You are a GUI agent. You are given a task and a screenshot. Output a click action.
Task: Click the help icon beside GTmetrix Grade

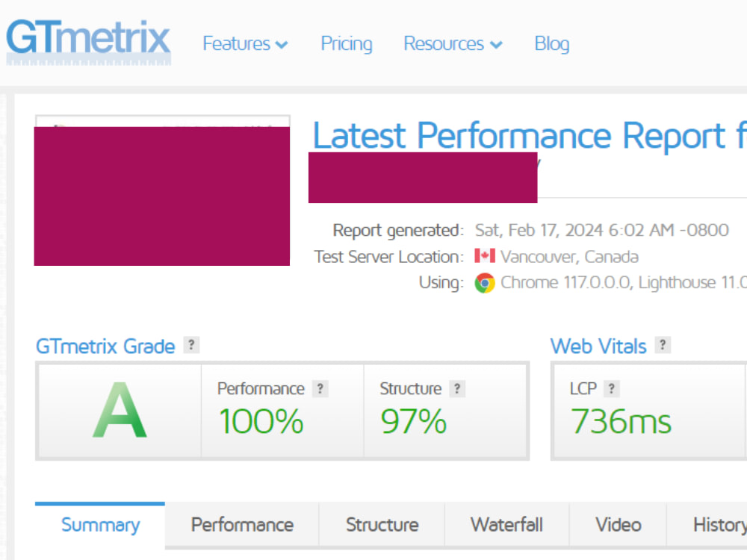191,345
